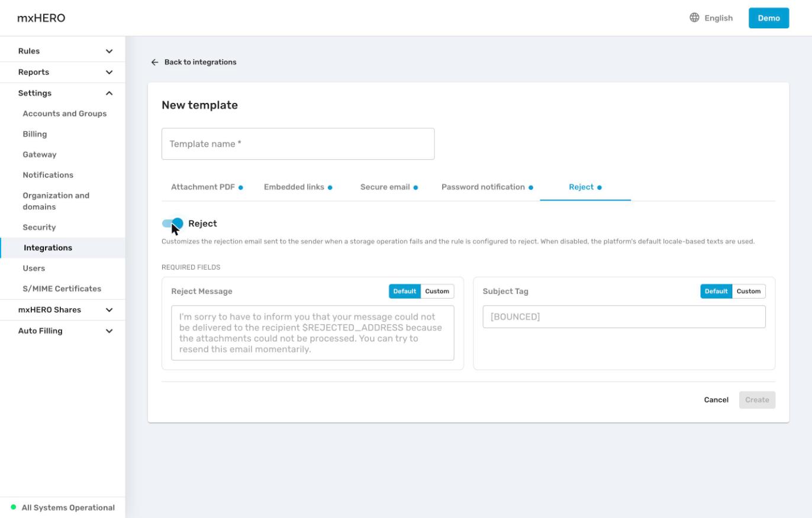Screen dimensions: 812x518
Task: Switch to the Password notification tab
Action: [487, 187]
